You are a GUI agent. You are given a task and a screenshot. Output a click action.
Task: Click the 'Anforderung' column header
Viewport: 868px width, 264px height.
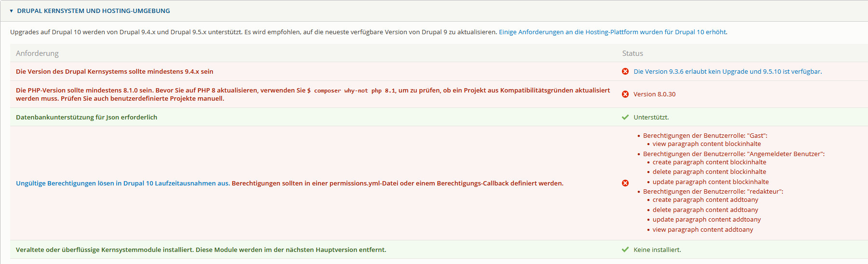(37, 53)
